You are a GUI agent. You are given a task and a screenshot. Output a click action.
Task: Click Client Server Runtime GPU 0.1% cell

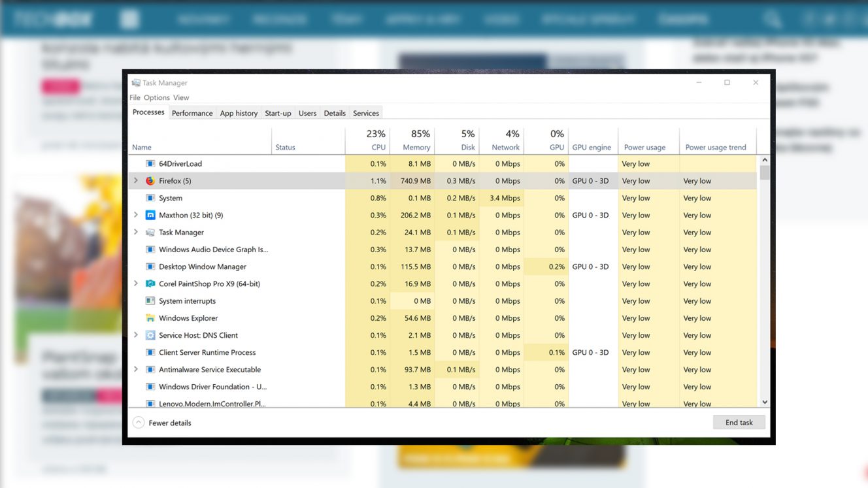(x=546, y=352)
